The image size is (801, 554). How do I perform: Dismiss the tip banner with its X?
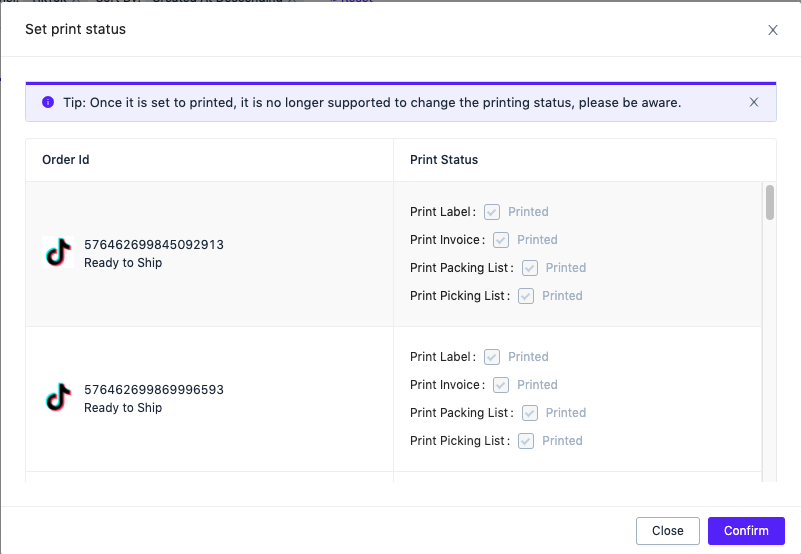(753, 102)
